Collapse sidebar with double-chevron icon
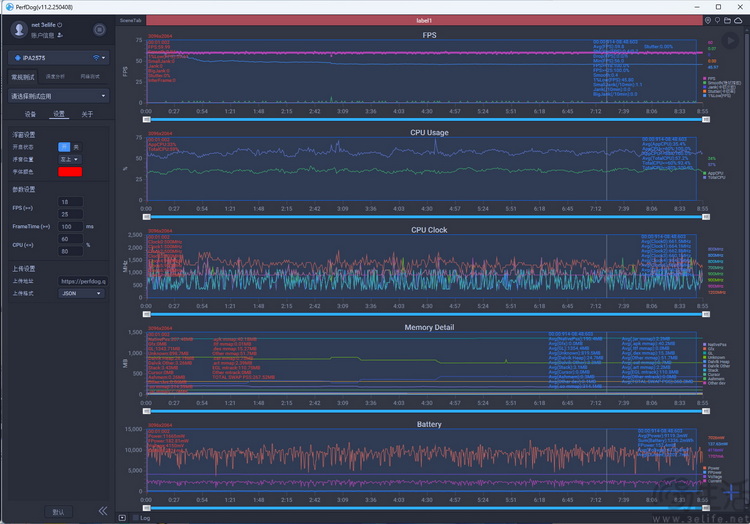750x524 pixels. click(103, 511)
